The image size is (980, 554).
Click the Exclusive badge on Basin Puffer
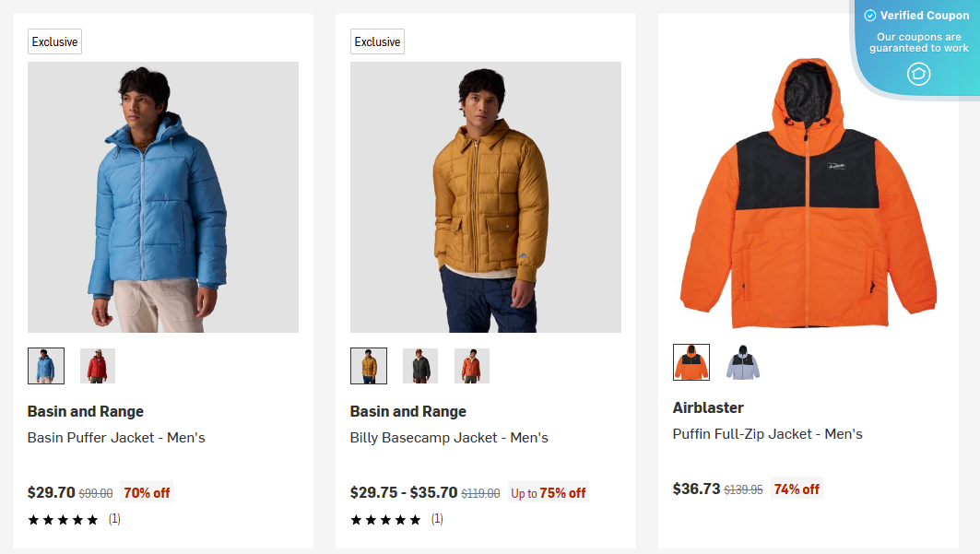coord(54,42)
